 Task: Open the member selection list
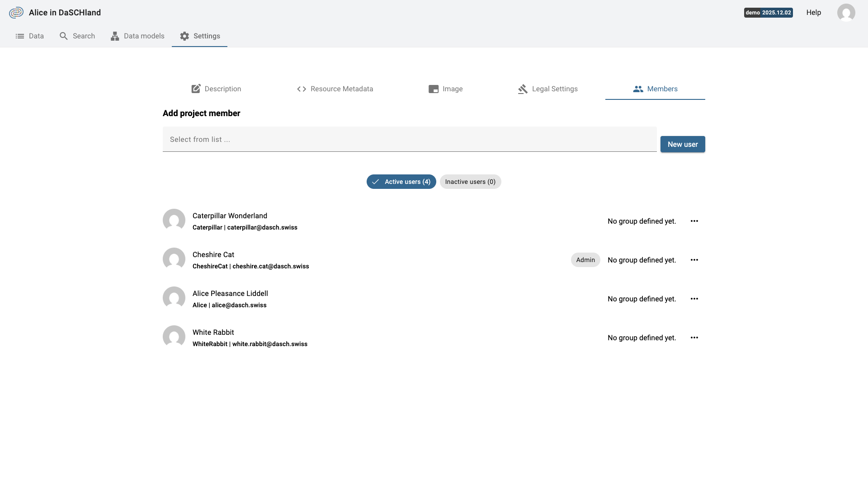[409, 139]
